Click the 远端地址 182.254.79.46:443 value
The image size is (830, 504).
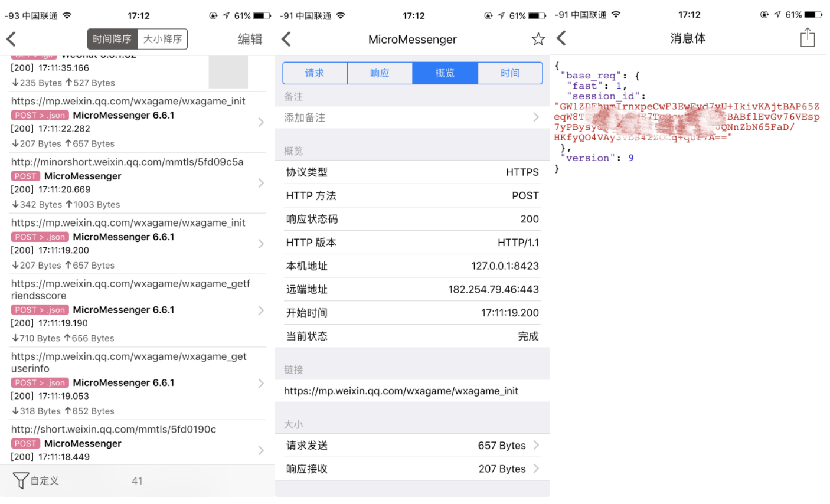point(494,289)
